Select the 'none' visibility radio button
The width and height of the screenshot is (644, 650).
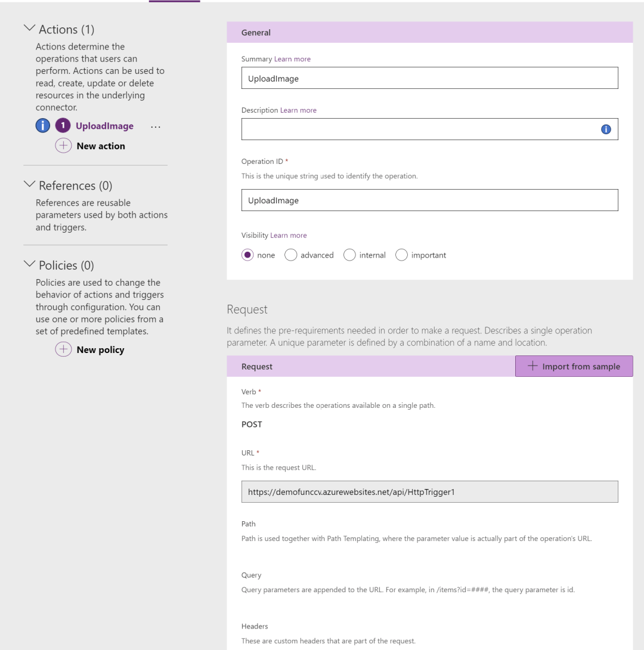click(x=247, y=255)
